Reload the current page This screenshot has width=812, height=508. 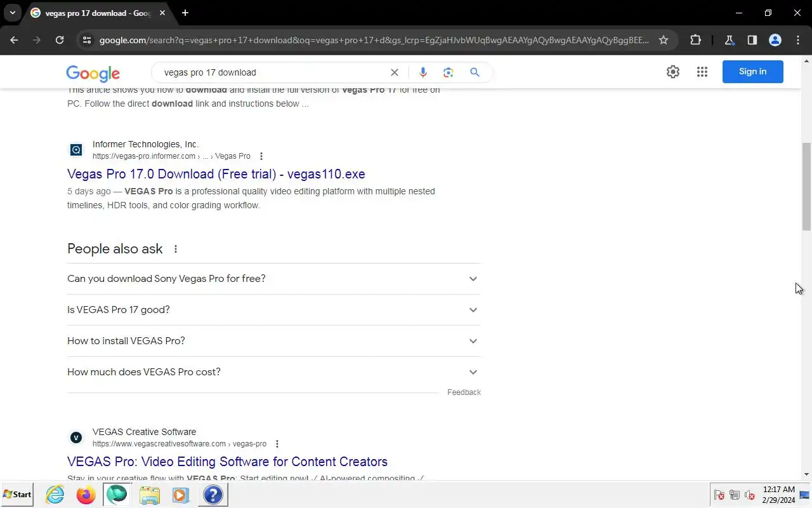pos(60,40)
